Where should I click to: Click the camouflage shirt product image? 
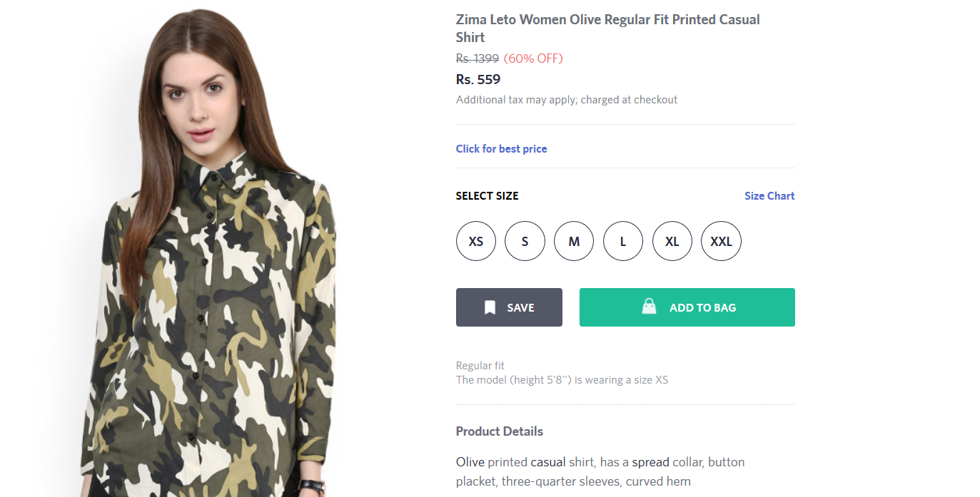click(x=214, y=321)
